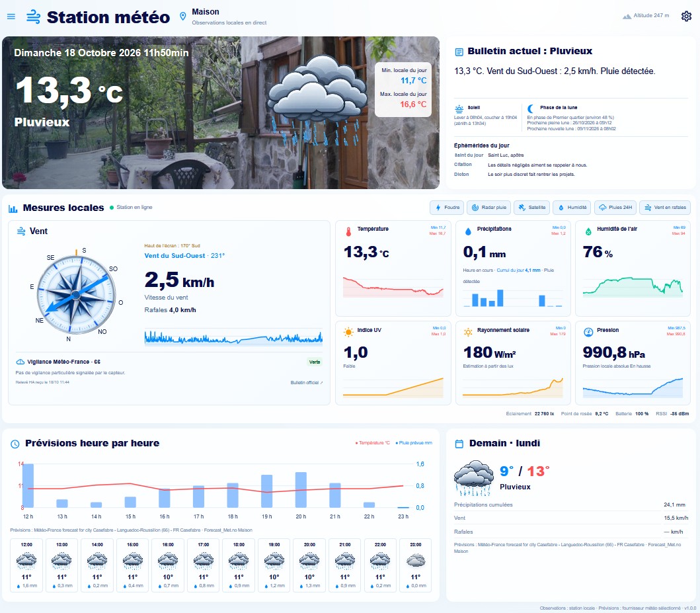Click the rainy cloud icon on the photo

pyautogui.click(x=318, y=99)
